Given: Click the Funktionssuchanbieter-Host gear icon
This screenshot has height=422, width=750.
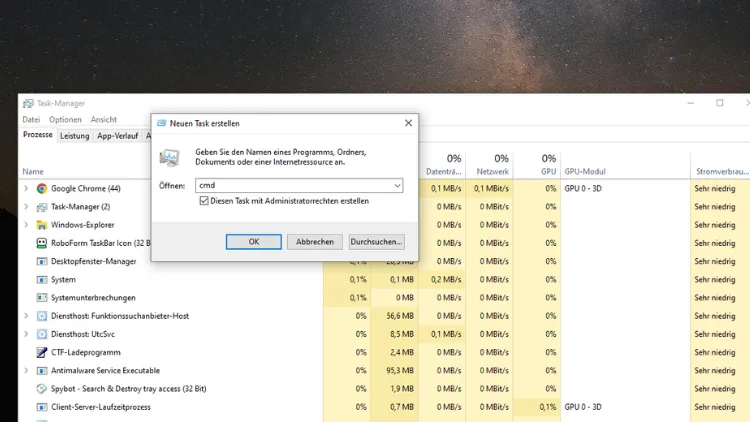Looking at the screenshot, I should pos(42,316).
